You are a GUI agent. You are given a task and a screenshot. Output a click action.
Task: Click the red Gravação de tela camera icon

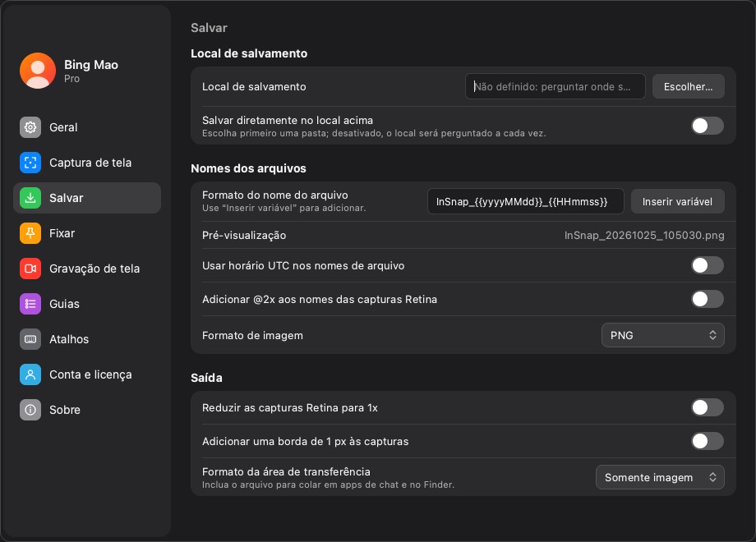(x=30, y=269)
